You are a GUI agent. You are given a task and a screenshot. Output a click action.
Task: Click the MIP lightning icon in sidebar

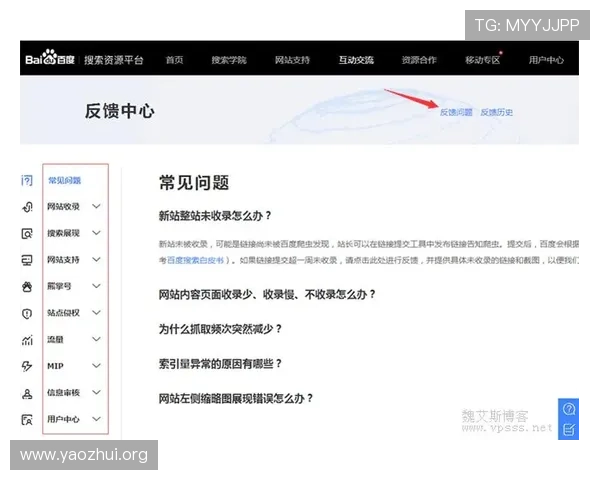[x=27, y=366]
